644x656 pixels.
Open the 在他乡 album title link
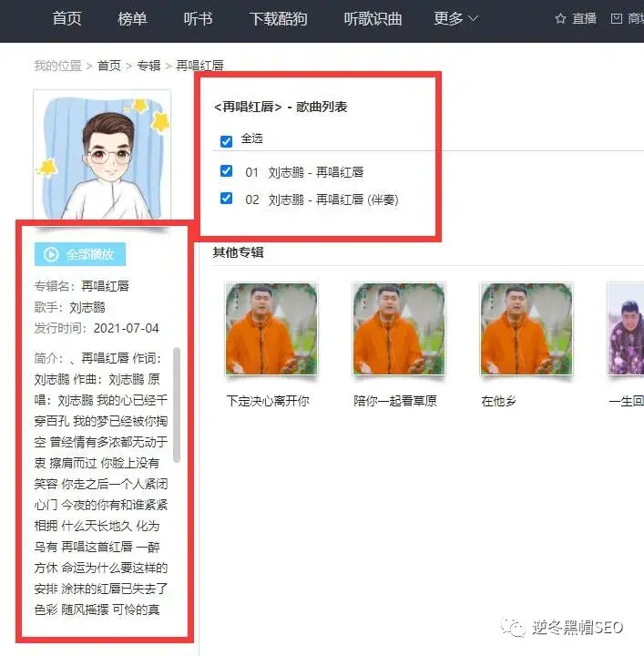tap(498, 401)
